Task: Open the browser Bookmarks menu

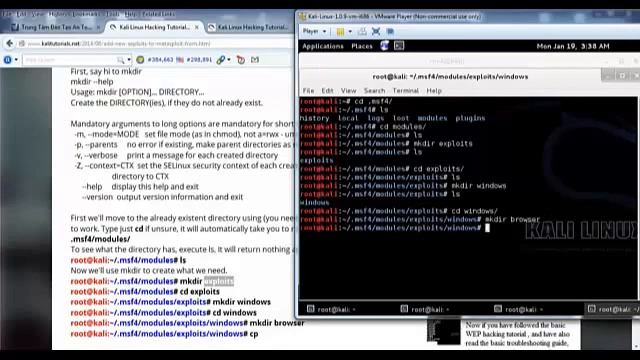Action: [x=86, y=14]
